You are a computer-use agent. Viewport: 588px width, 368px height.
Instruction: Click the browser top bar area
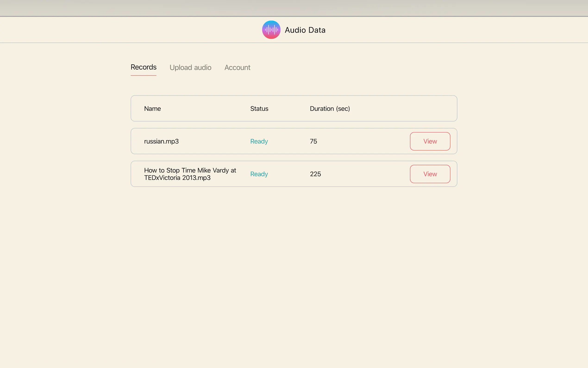(294, 8)
